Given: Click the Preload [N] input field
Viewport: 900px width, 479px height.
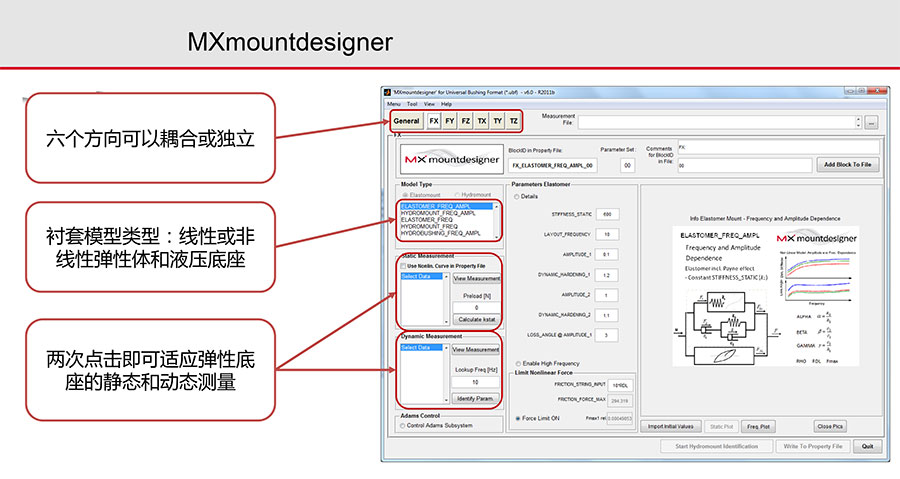Looking at the screenshot, I should coord(476,307).
